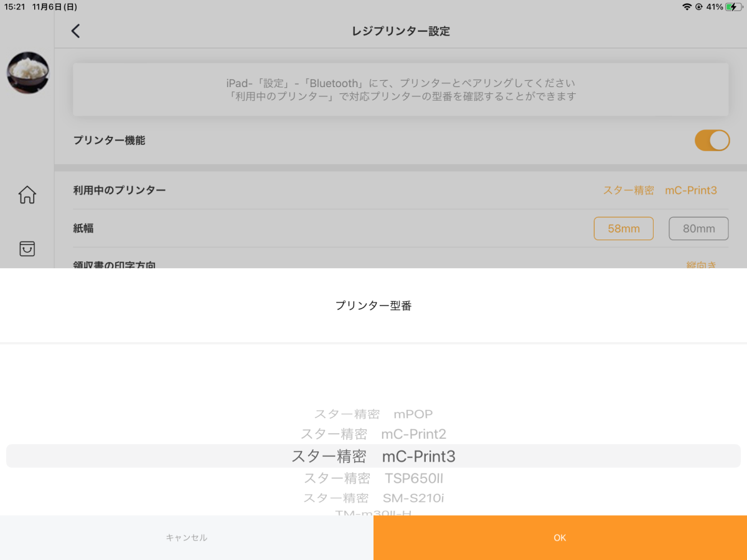Confirm the printer model with OK

click(560, 538)
